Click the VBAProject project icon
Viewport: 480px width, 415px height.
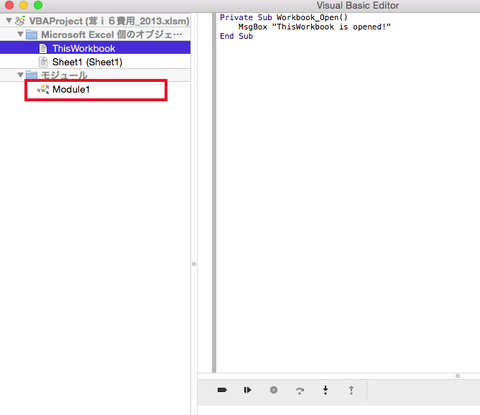click(x=20, y=21)
